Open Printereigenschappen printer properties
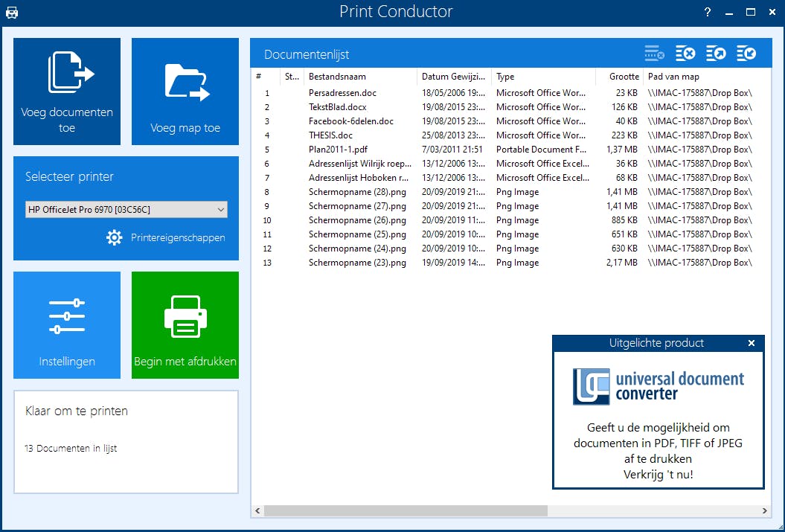The width and height of the screenshot is (785, 532). [166, 237]
